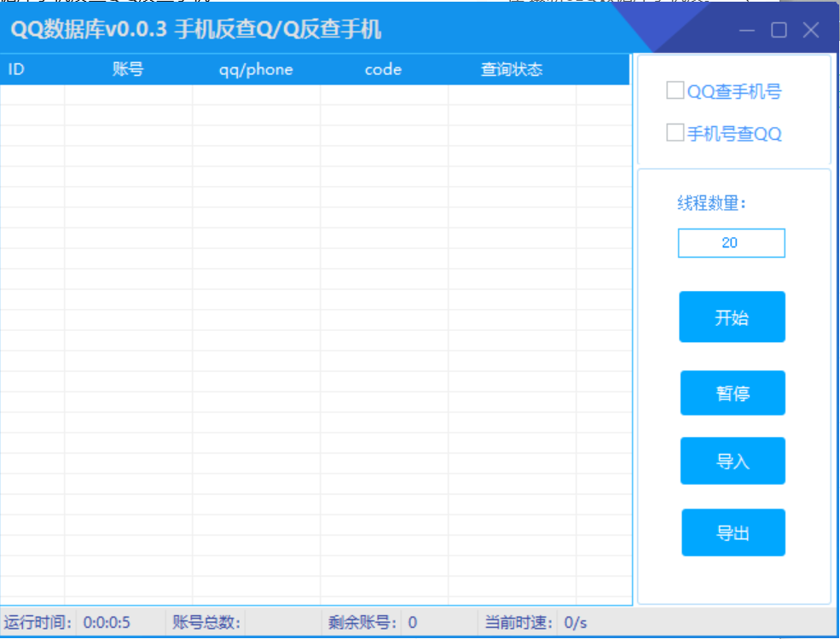Maximize the QQ数据库 window
This screenshot has width=840, height=639.
tap(778, 30)
